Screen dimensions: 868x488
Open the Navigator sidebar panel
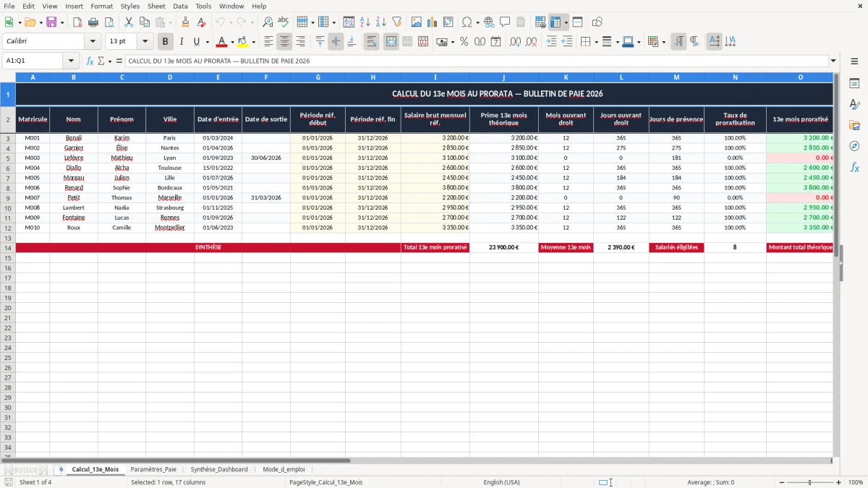click(854, 146)
